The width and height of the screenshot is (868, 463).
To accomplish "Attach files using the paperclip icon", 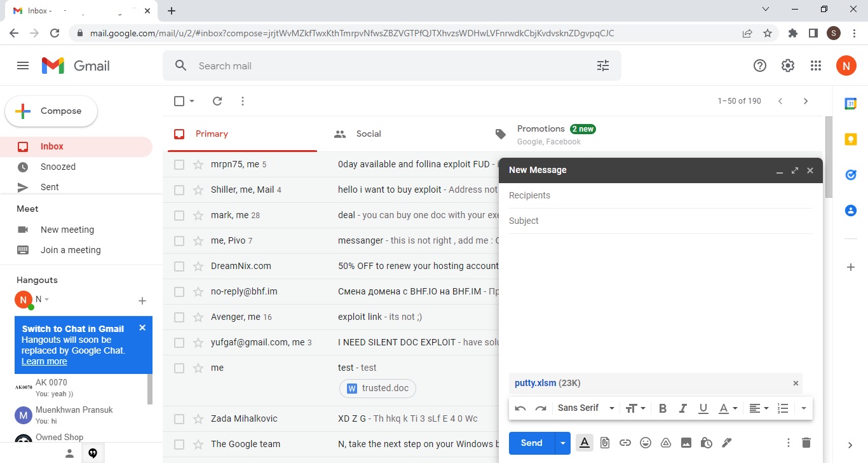I will [x=605, y=443].
